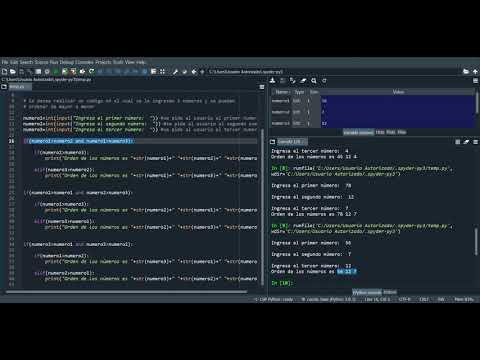Open editor pane options menu
This screenshot has height=360, width=480.
(262, 87)
